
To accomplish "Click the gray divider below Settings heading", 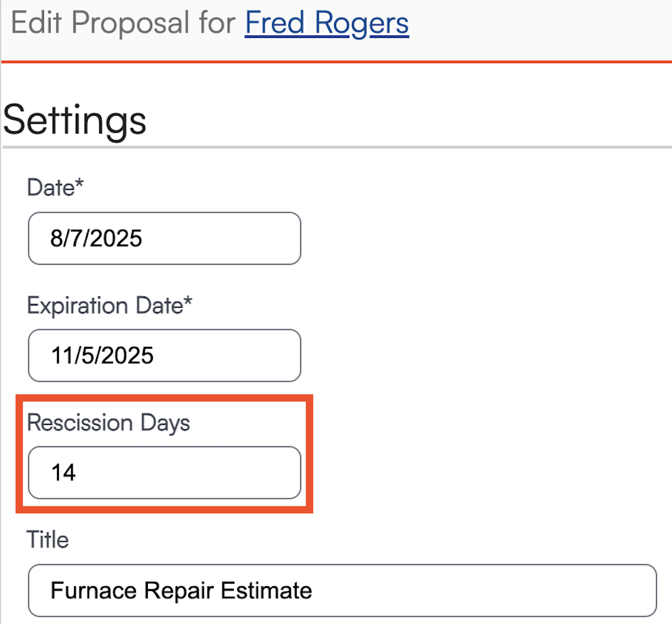I will [337, 147].
